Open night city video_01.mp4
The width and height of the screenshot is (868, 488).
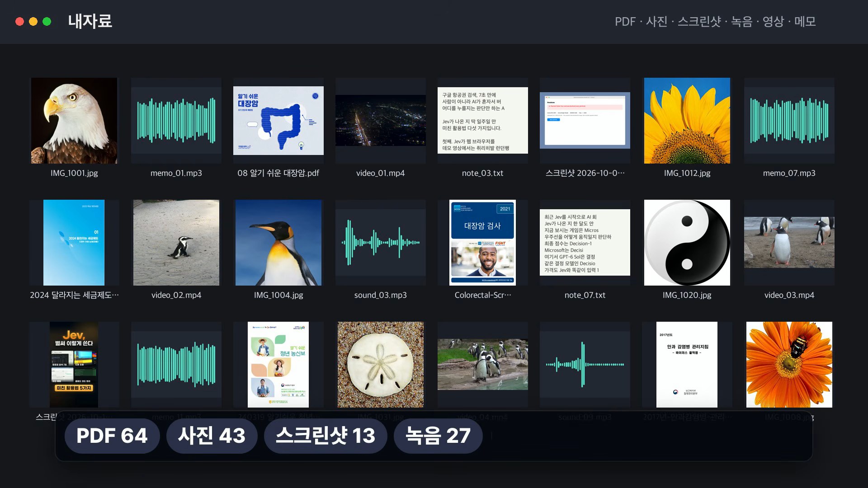381,121
